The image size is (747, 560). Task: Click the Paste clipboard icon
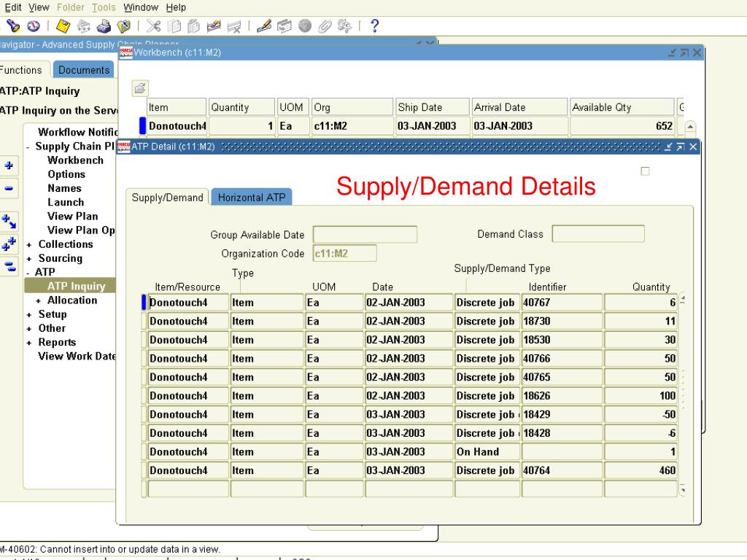click(193, 26)
